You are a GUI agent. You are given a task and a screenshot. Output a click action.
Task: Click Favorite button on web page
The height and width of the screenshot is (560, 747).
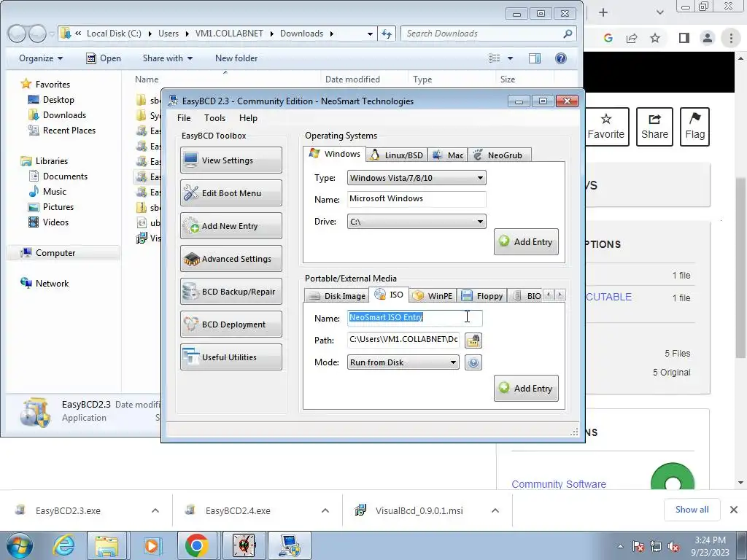coord(605,127)
